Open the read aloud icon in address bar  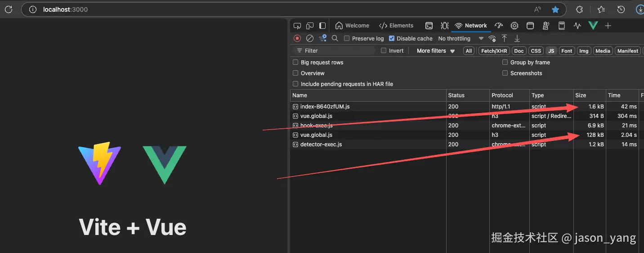(x=538, y=9)
